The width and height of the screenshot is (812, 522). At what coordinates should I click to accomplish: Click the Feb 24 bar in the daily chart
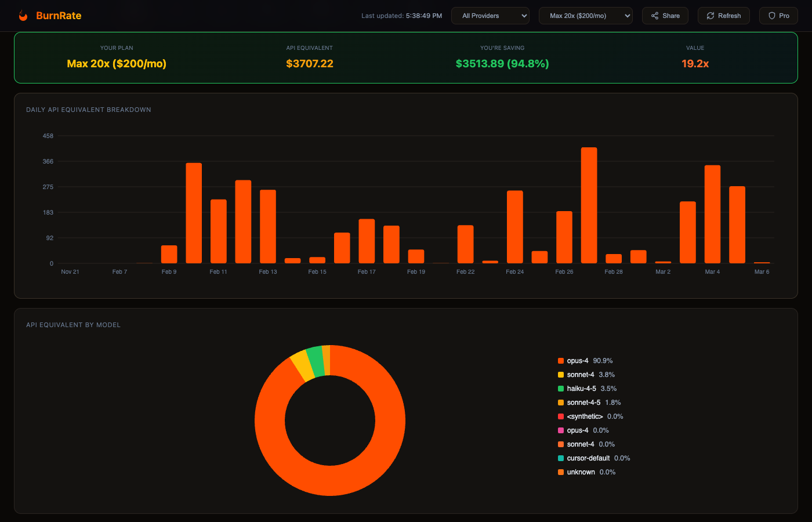(x=514, y=227)
